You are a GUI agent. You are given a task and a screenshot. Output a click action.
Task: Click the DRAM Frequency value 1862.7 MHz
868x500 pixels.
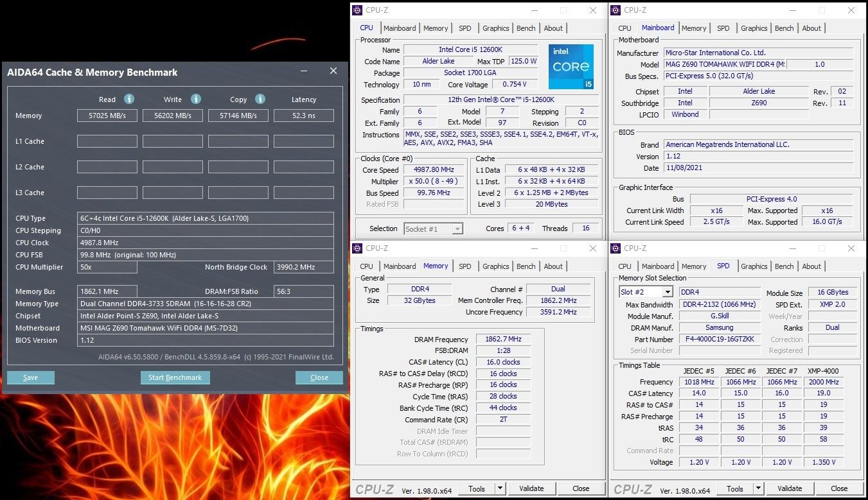click(503, 340)
